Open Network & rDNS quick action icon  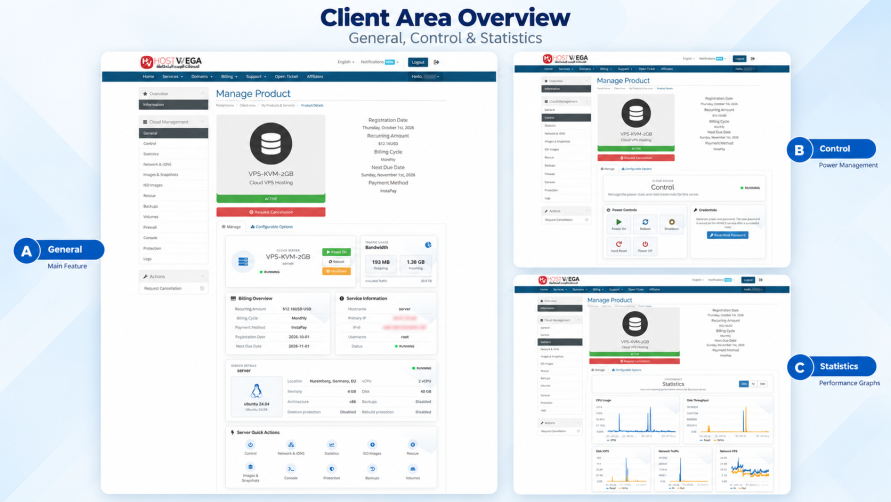click(291, 445)
